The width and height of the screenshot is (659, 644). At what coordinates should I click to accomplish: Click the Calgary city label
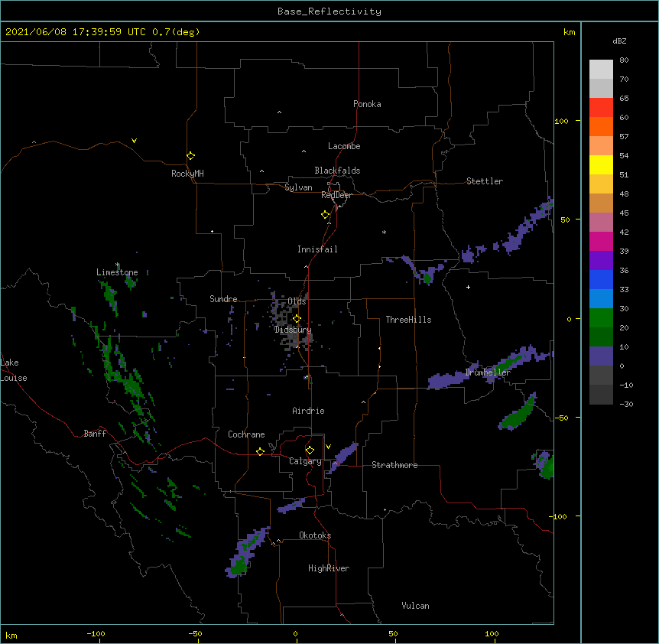coord(305,461)
